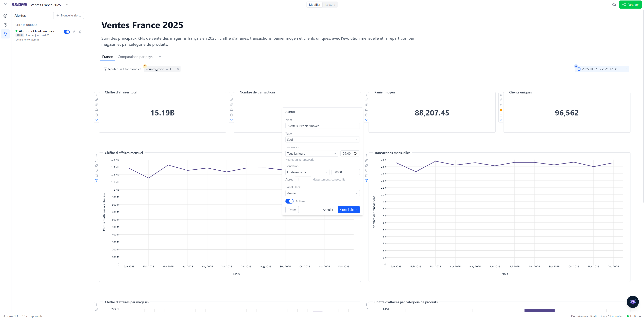Add alert bell on Nombre de transactions
Screen dimensions: 644x319
coord(231,110)
